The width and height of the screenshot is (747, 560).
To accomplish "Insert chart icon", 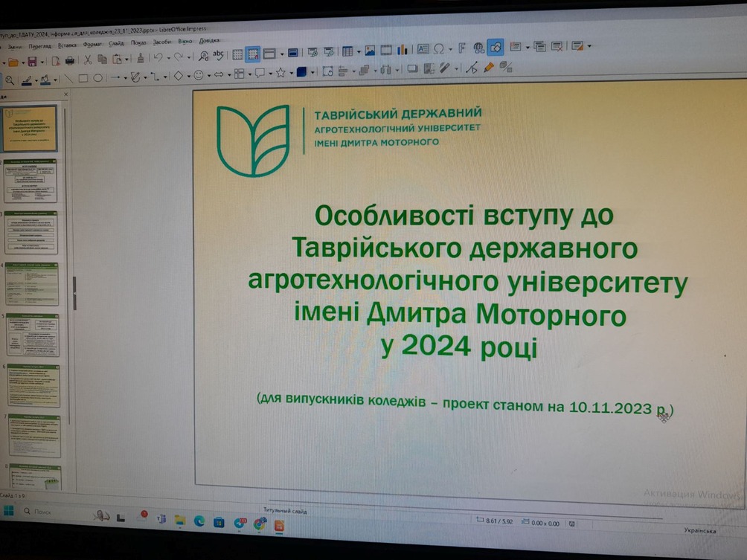I will click(403, 50).
